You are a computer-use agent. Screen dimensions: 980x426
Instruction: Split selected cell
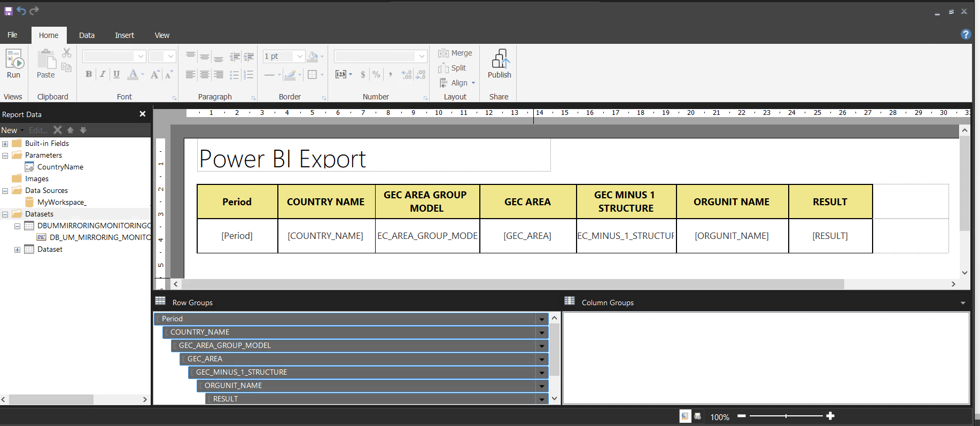click(452, 68)
